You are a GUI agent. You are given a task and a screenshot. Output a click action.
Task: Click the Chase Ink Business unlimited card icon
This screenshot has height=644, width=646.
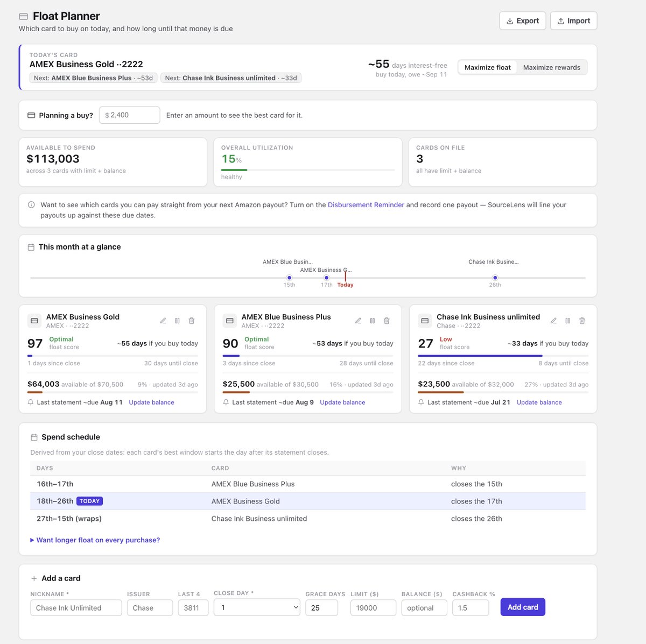(x=425, y=321)
